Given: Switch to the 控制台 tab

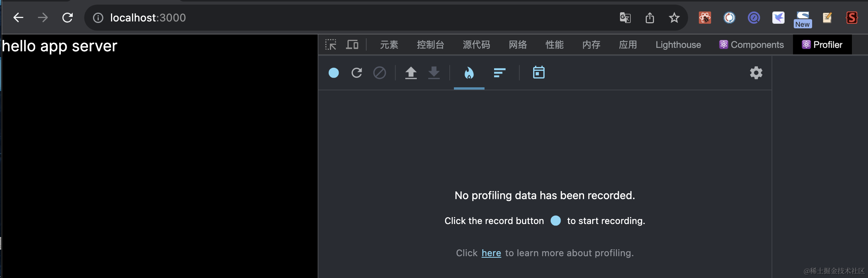Looking at the screenshot, I should [431, 45].
